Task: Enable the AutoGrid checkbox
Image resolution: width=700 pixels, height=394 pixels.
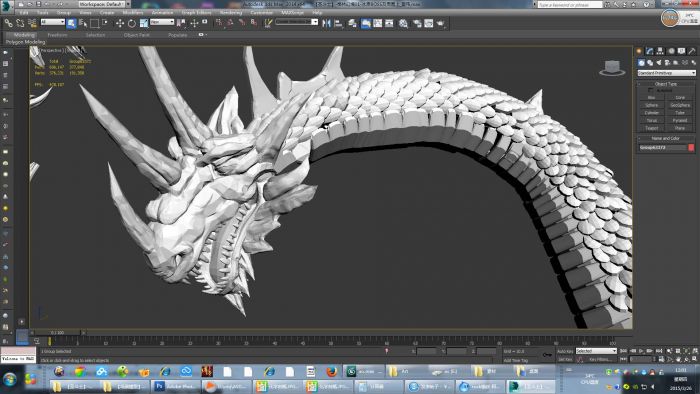Action: pyautogui.click(x=651, y=91)
